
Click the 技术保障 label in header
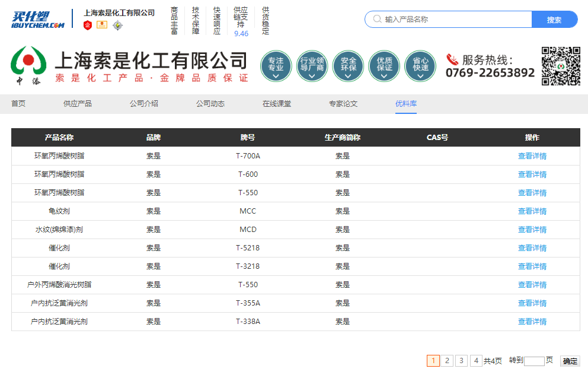196,20
